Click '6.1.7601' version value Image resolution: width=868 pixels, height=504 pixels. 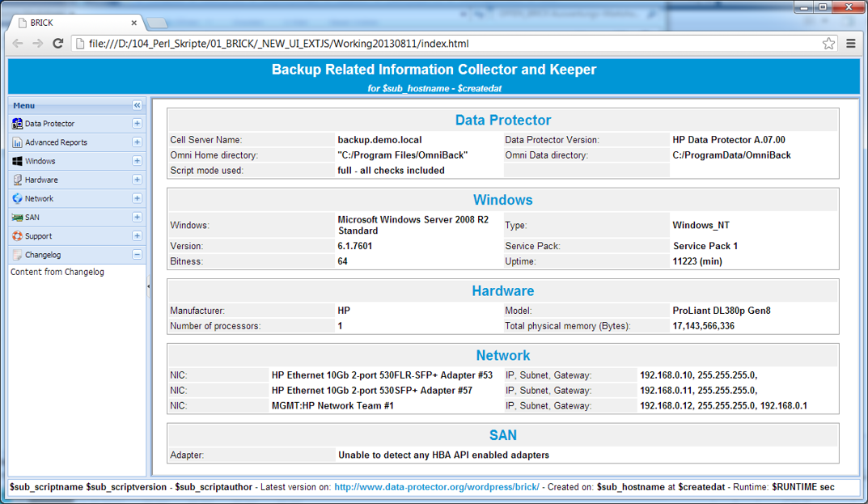(355, 246)
